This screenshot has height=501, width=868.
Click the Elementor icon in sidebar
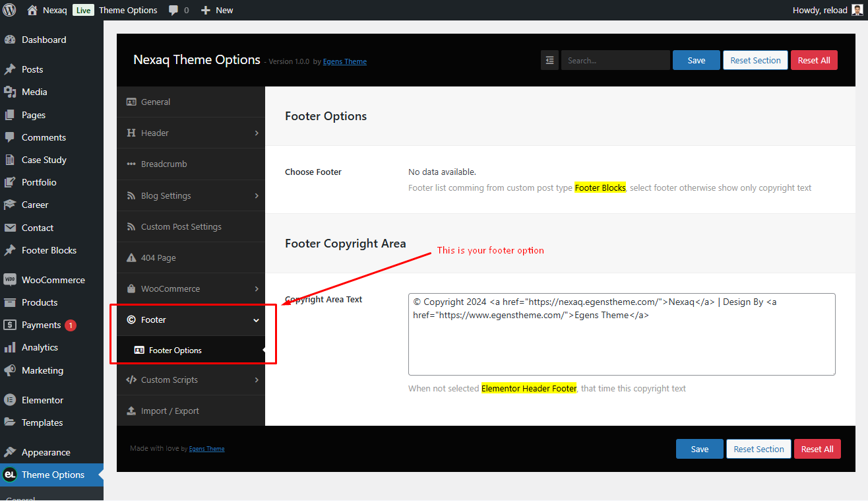(x=10, y=400)
